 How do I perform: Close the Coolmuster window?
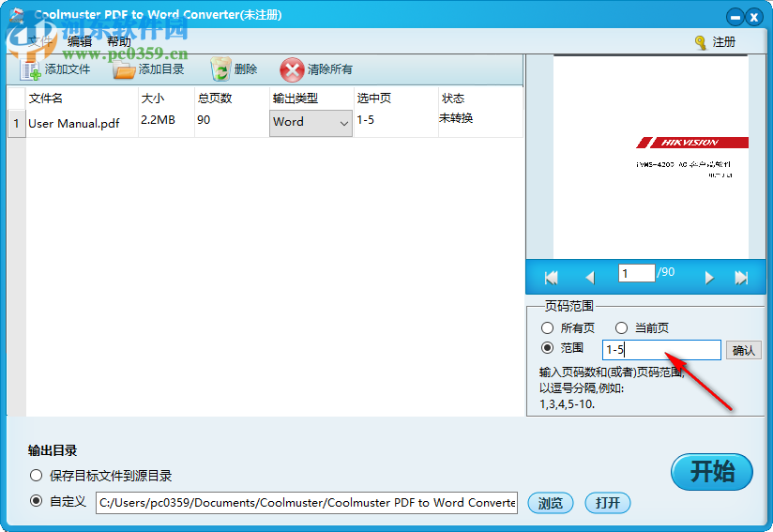[754, 17]
